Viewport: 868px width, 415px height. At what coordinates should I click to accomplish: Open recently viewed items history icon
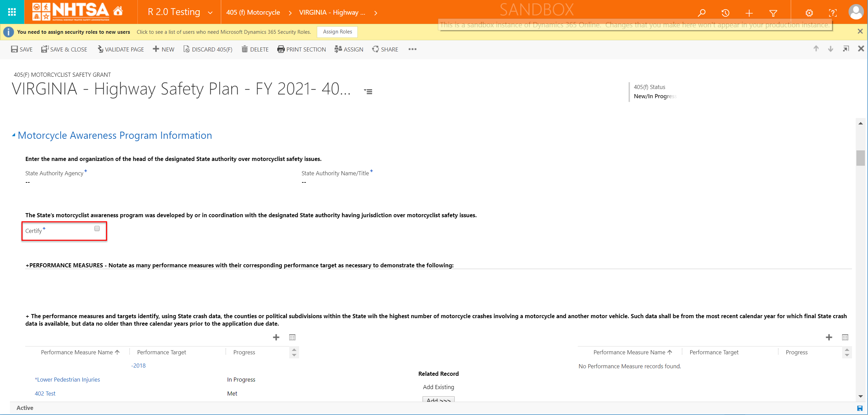click(725, 13)
